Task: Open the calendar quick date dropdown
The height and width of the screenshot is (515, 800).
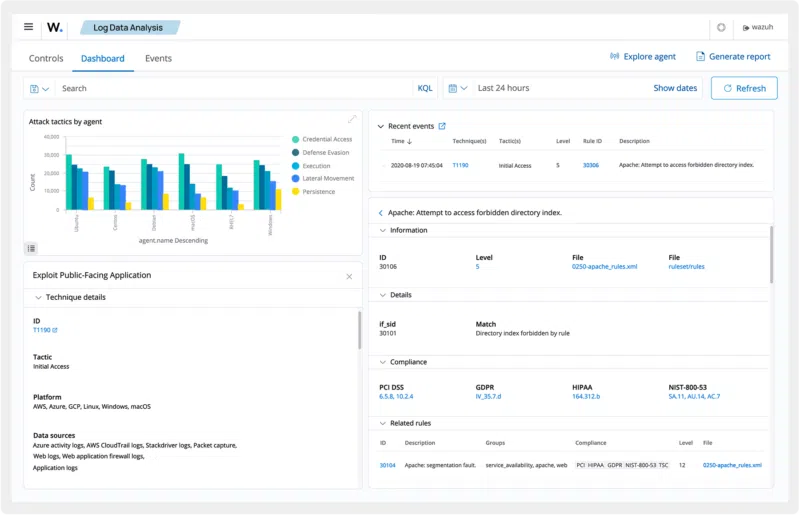Action: pyautogui.click(x=458, y=89)
